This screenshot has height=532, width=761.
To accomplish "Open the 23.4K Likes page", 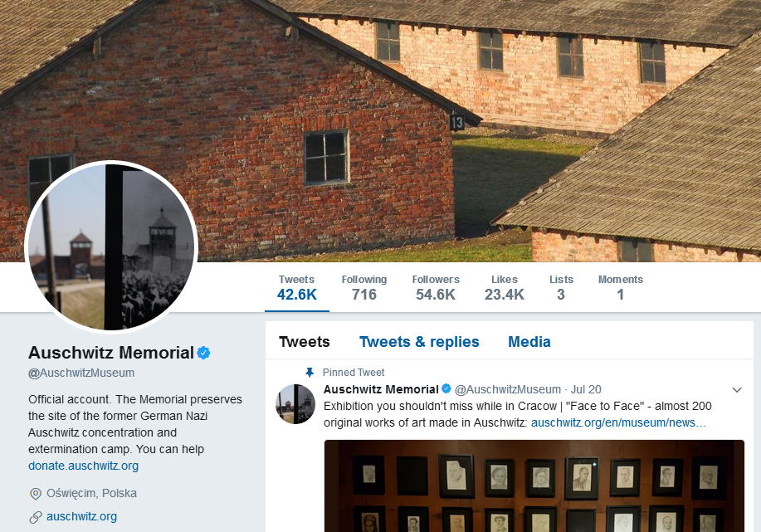I will (x=505, y=287).
